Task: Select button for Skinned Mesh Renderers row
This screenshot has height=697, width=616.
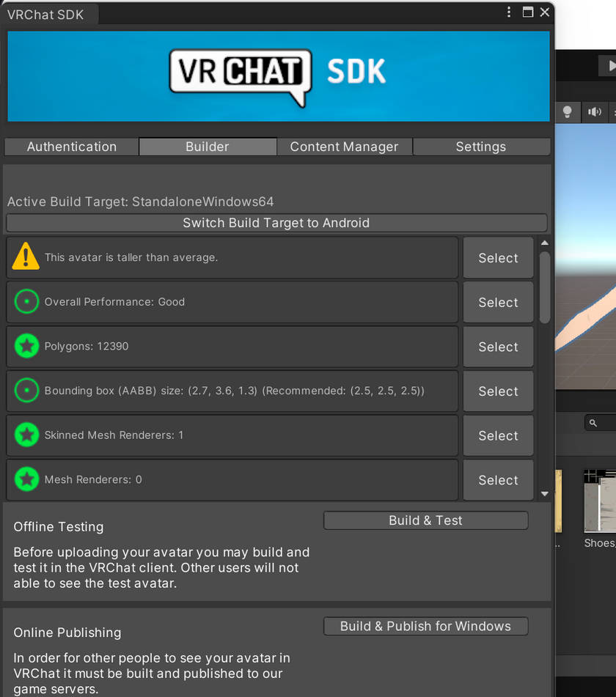Action: point(498,435)
